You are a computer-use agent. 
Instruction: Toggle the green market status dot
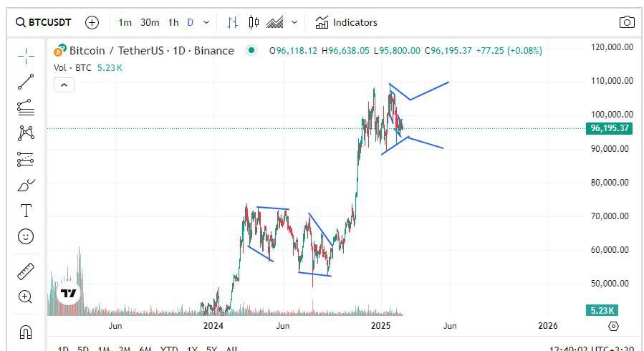pos(251,50)
